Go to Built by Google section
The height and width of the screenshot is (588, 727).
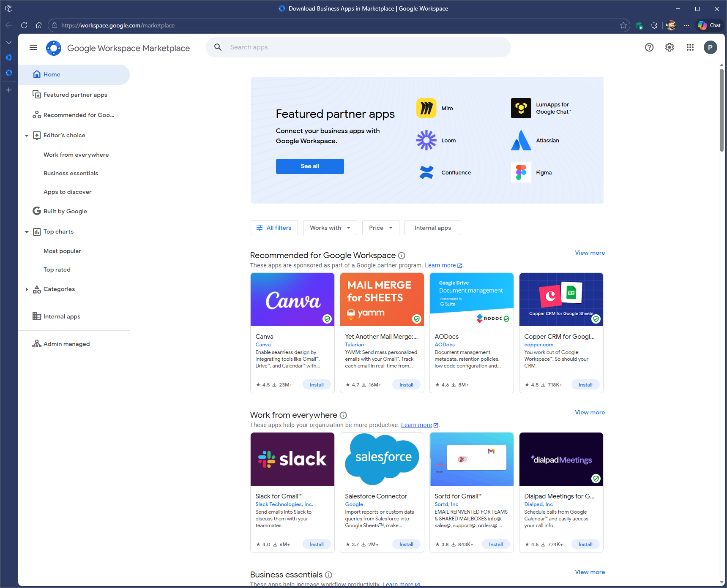[x=65, y=211]
